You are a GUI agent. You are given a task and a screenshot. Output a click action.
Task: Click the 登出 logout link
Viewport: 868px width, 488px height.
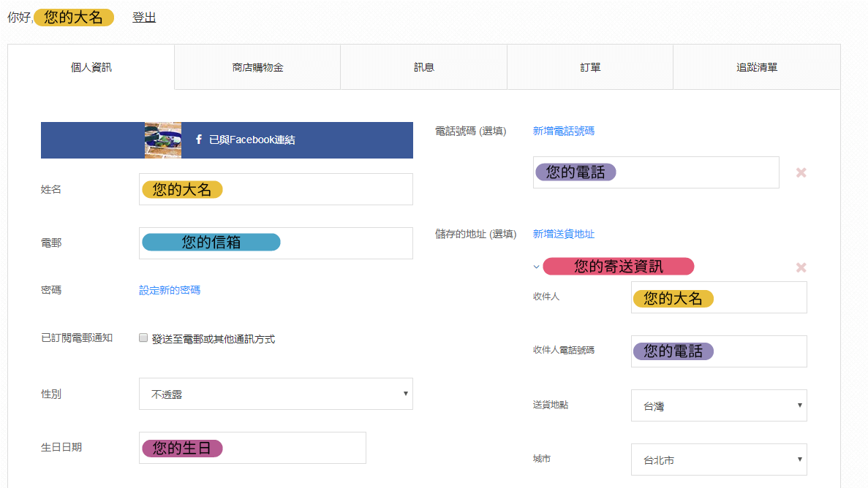[144, 18]
